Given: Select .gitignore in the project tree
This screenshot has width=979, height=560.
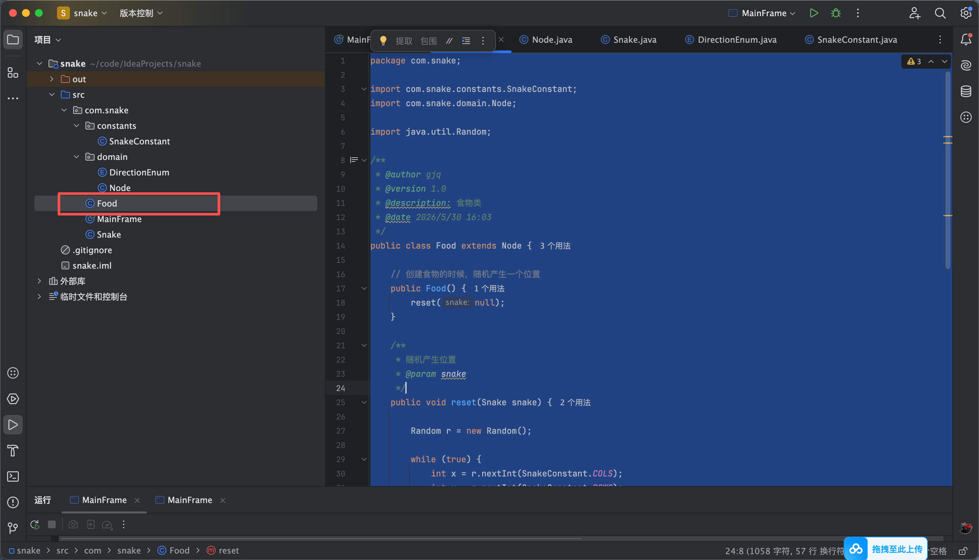Looking at the screenshot, I should [x=92, y=250].
